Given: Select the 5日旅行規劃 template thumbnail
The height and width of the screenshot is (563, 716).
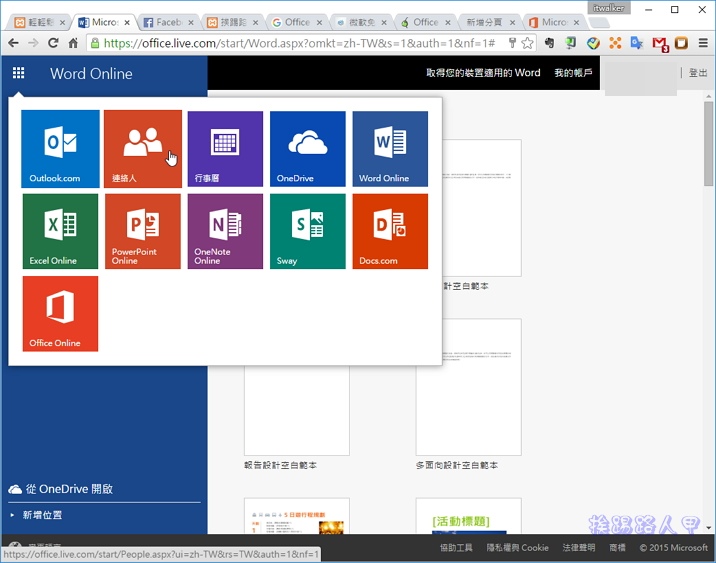Looking at the screenshot, I should tap(297, 516).
